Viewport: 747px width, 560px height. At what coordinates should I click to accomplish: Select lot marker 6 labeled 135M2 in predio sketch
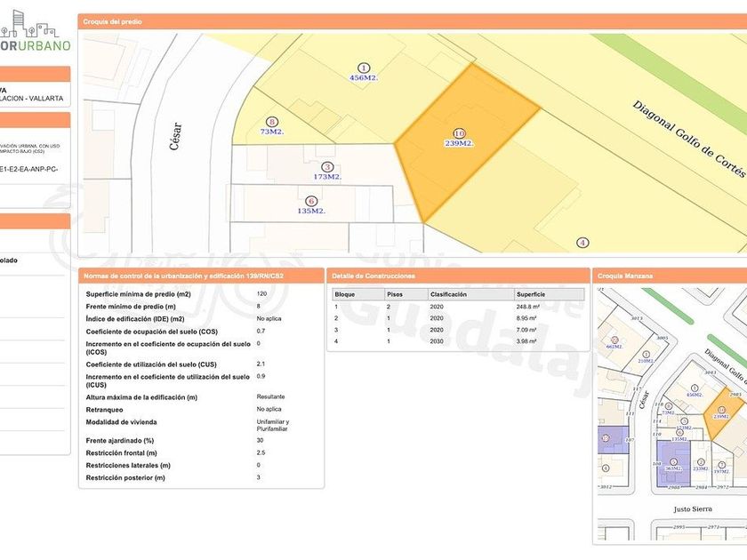310,201
